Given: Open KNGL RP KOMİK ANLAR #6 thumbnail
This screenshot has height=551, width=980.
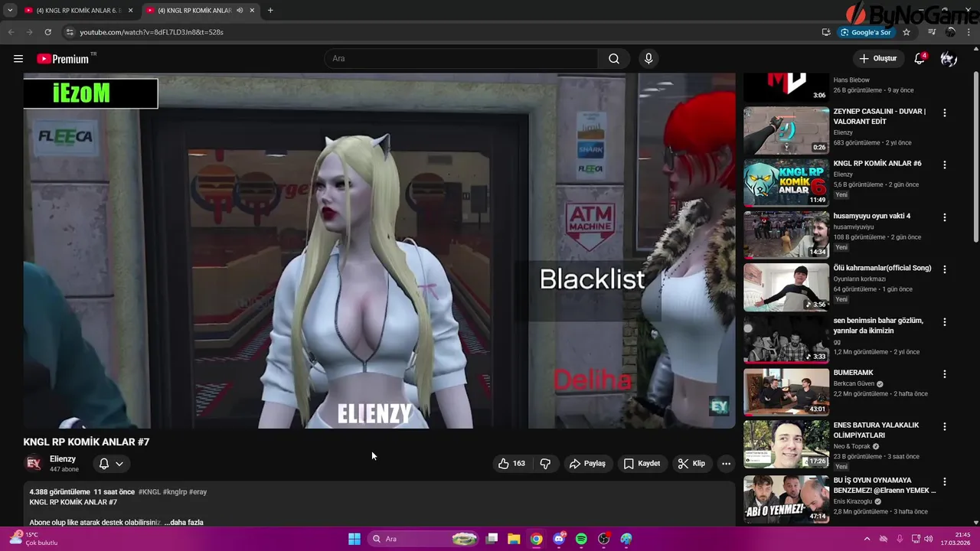Looking at the screenshot, I should (x=786, y=182).
